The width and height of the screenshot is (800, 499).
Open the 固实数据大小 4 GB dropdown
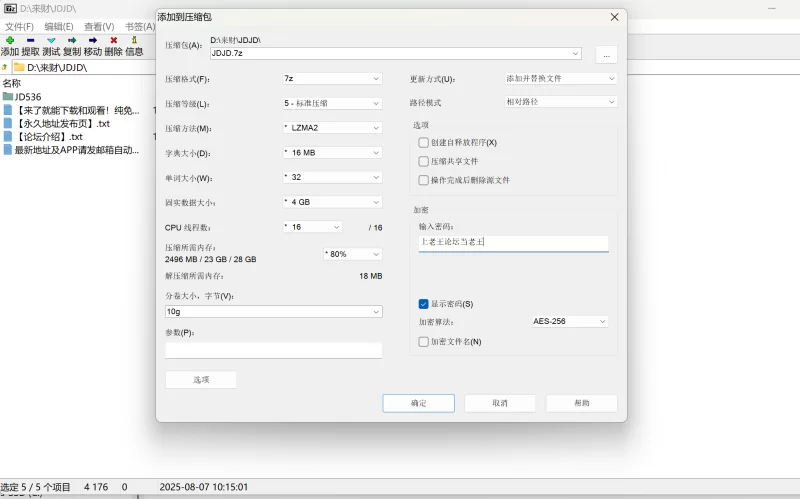332,202
